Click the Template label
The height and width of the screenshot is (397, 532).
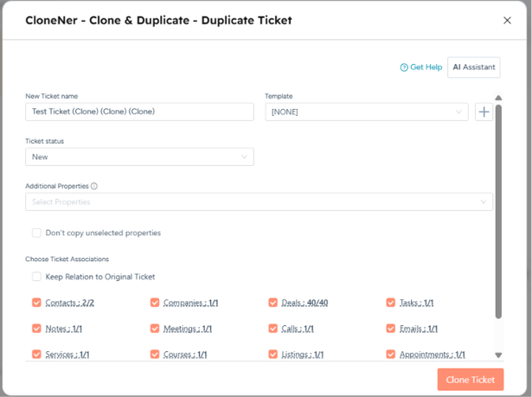[279, 96]
